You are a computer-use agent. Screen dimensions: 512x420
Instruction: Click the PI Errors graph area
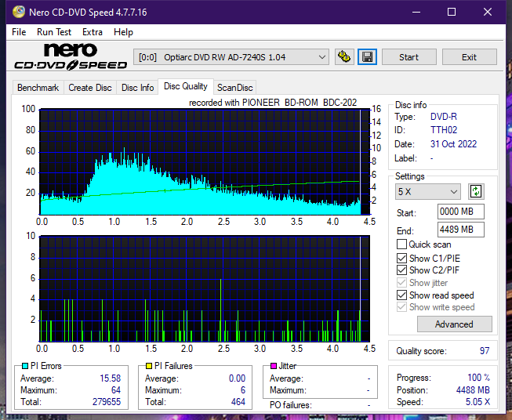point(205,162)
